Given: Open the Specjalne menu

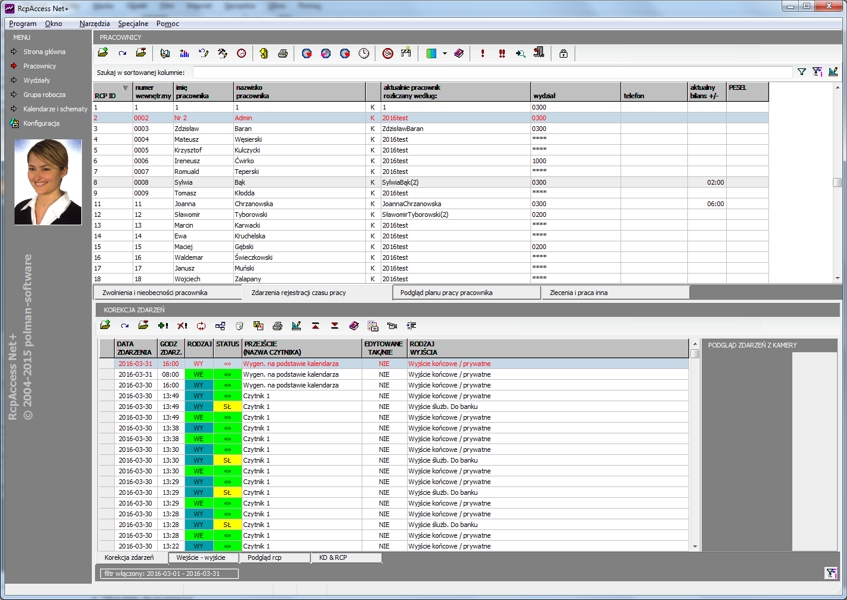Looking at the screenshot, I should 133,23.
